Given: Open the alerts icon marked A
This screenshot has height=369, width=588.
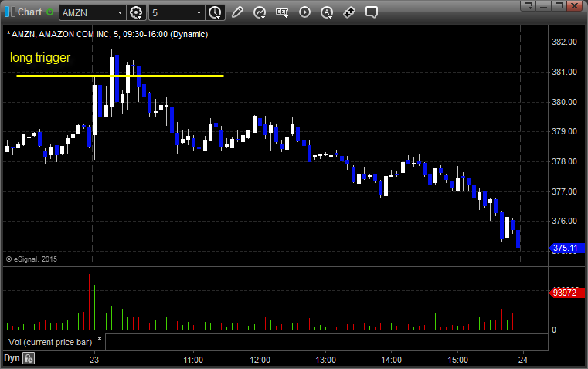Looking at the screenshot, I should (x=327, y=12).
